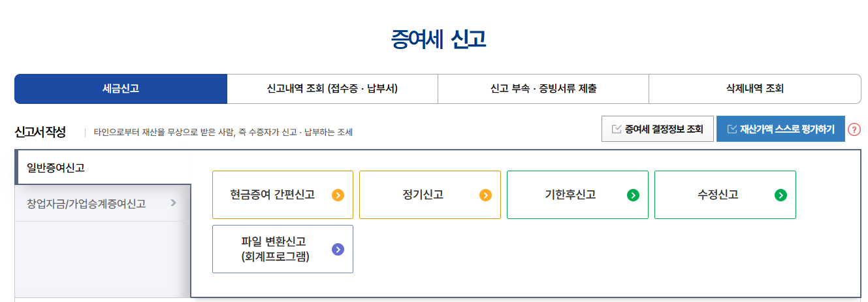Screen dimensions: 868x302
Task: Go to the 삭제내역 조회 tab
Action: coord(755,89)
